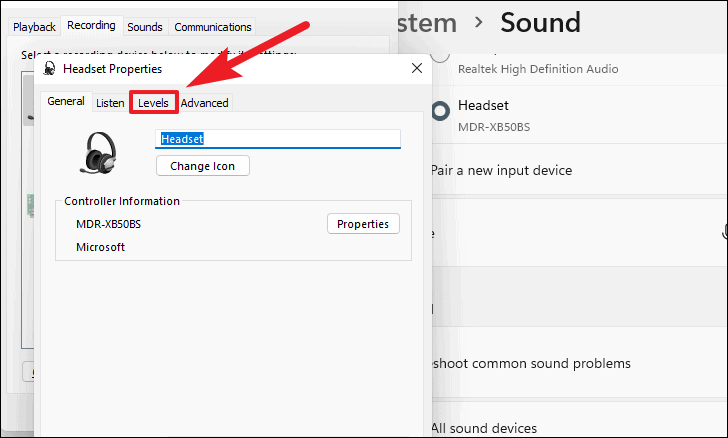Open All sound devices
This screenshot has height=438, width=728.
(484, 428)
